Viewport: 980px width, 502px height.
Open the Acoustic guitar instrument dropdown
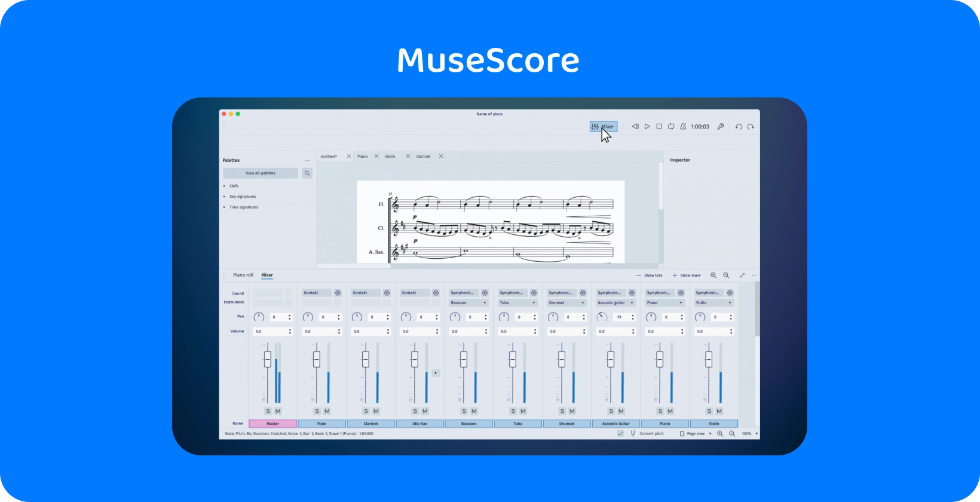pos(616,303)
